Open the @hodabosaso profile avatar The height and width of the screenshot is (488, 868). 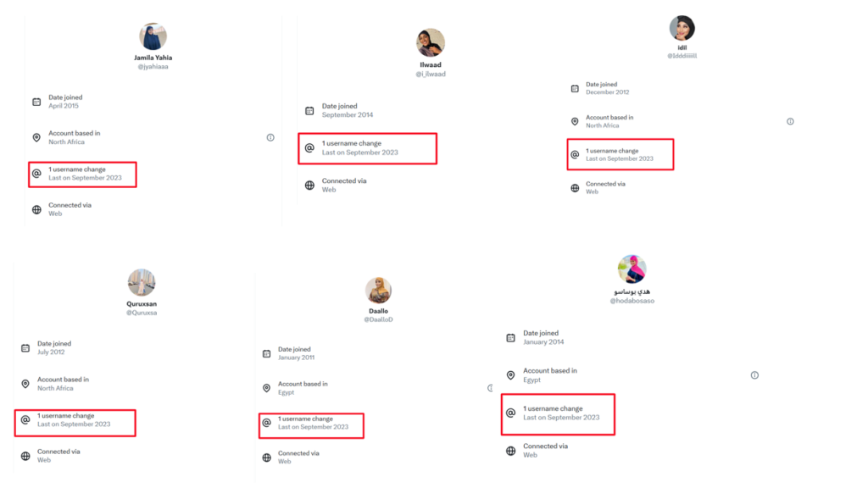632,269
